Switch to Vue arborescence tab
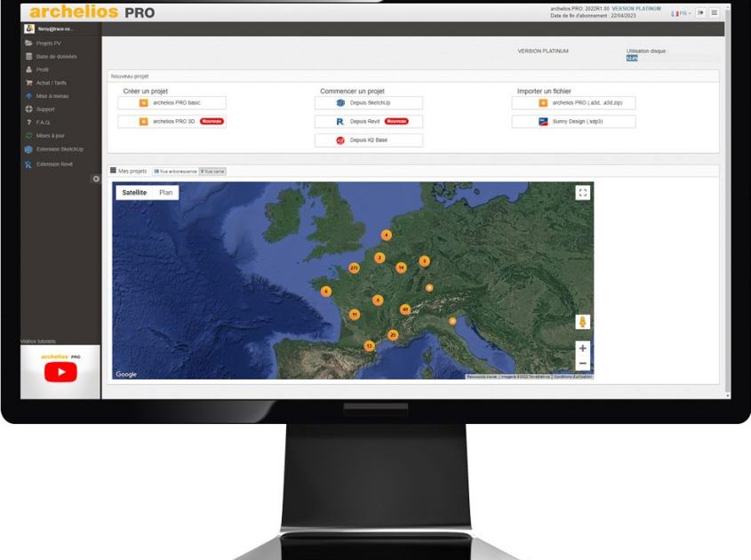751x560 pixels. (x=175, y=172)
